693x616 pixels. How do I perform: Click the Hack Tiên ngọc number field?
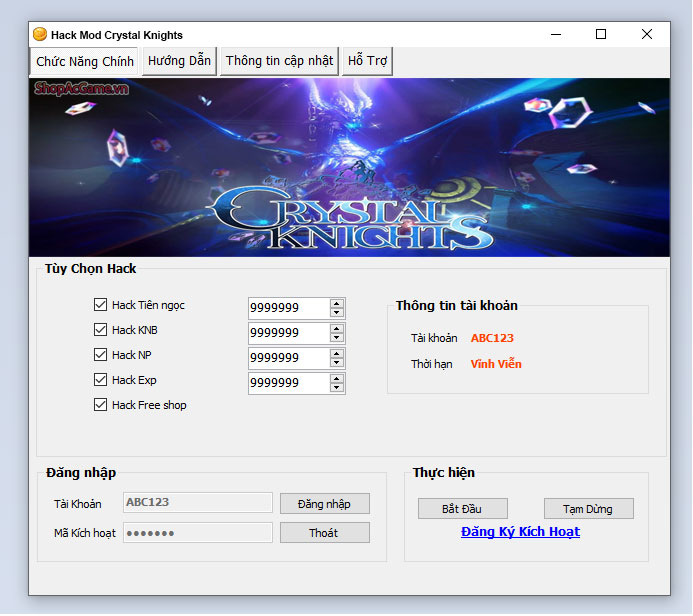coord(289,308)
